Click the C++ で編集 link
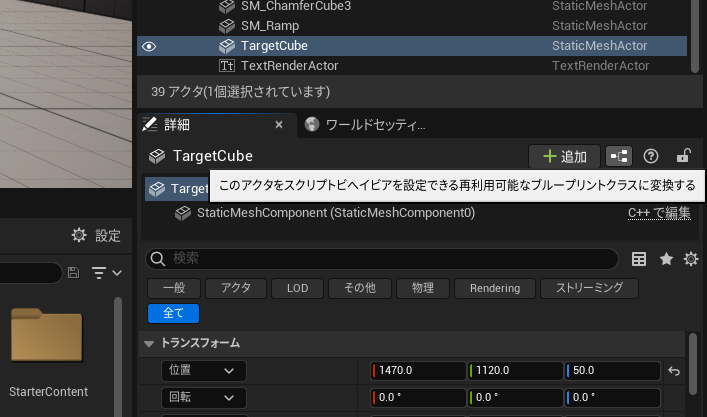This screenshot has width=707, height=417. (x=659, y=213)
